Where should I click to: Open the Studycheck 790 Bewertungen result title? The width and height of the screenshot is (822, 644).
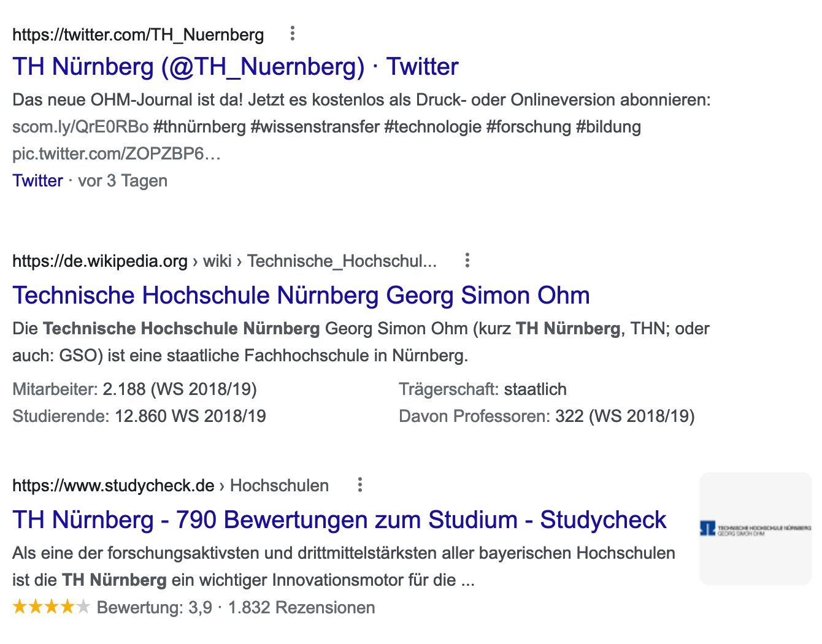(x=339, y=520)
